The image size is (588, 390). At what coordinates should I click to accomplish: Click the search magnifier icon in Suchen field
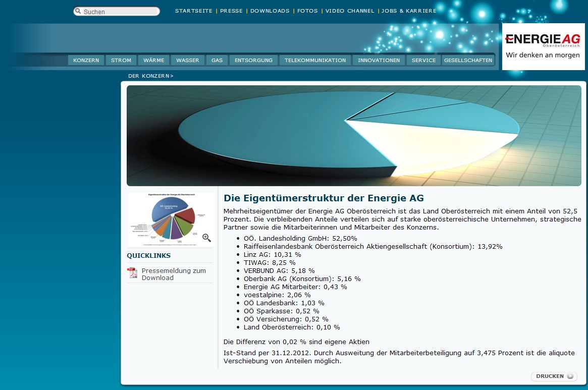(x=78, y=12)
